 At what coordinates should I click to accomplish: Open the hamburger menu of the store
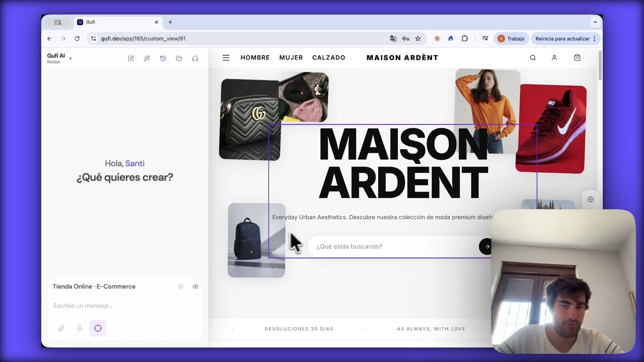click(226, 58)
